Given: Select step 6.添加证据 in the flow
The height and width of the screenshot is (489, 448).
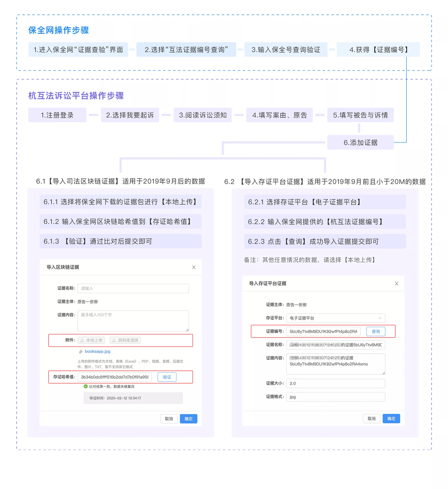Looking at the screenshot, I should click(360, 143).
